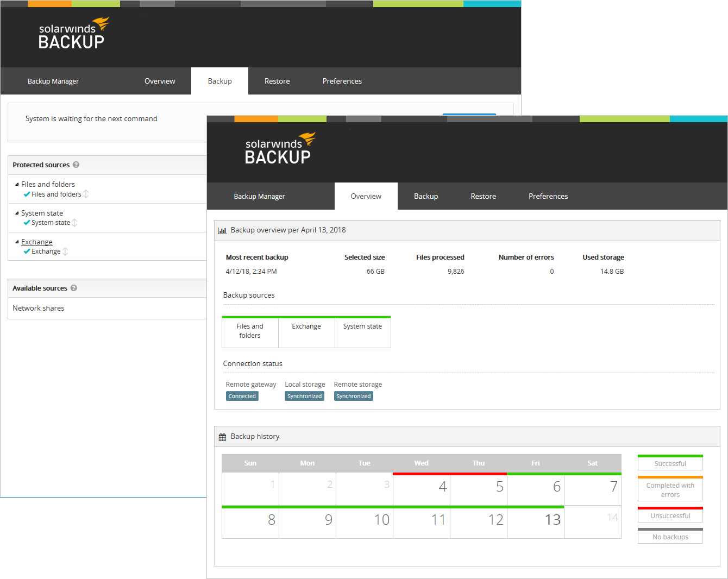Screen dimensions: 728x579
Task: Select day 8 in the backup history calendar
Action: click(x=250, y=522)
